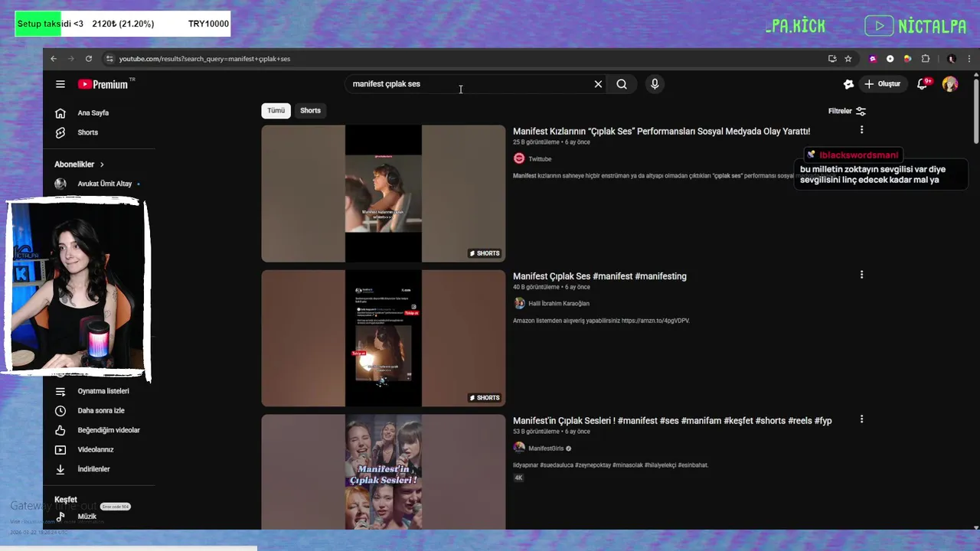Open more options for Manifest'in Çıplak Sesleri
Viewport: 980px width, 551px height.
click(861, 419)
